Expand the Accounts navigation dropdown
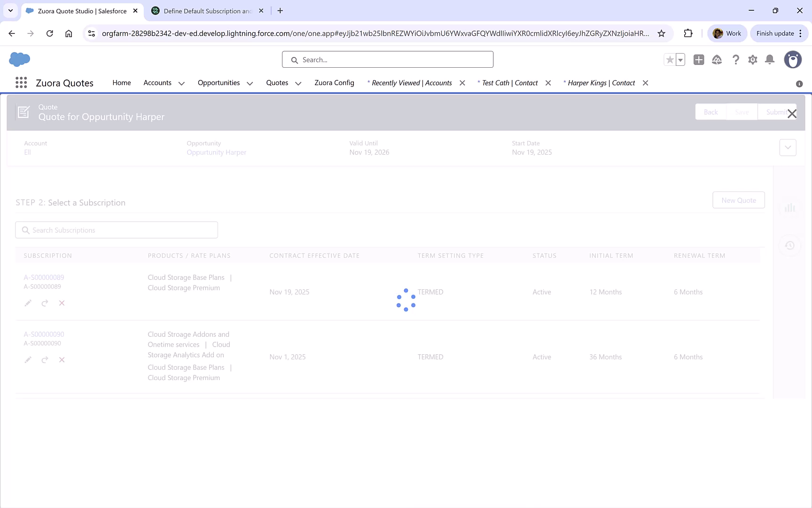The height and width of the screenshot is (508, 812). click(x=181, y=83)
